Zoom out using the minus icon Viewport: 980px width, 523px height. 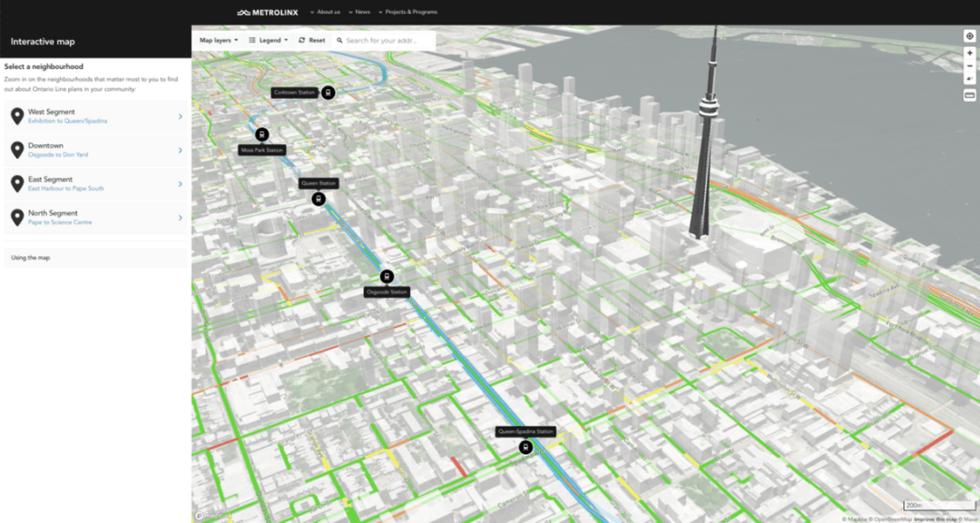[969, 65]
